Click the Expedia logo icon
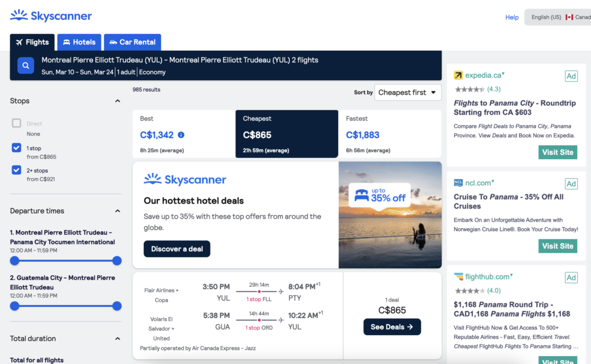Viewport: 591px width, 364px height. [459, 75]
